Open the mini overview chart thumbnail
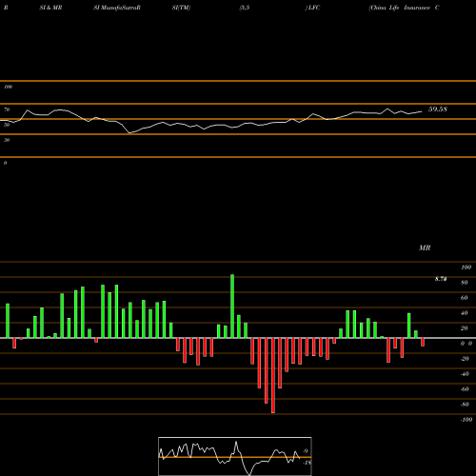The image size is (476, 476). (x=235, y=456)
